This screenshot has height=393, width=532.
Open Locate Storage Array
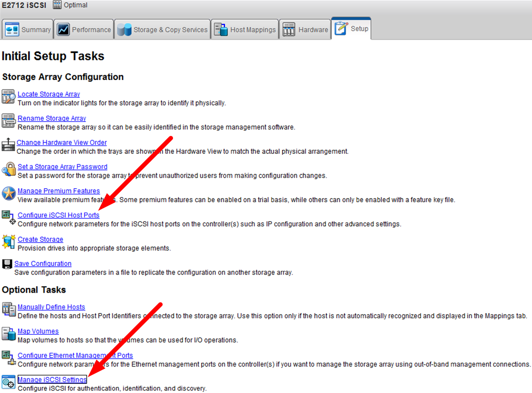pos(48,94)
